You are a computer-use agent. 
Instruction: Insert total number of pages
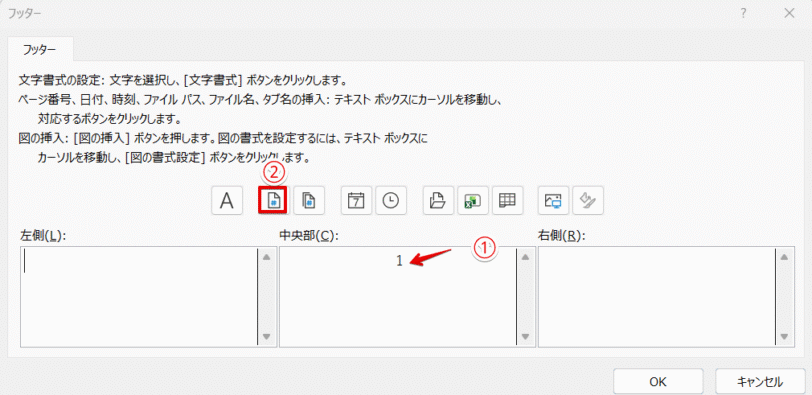[x=309, y=201]
